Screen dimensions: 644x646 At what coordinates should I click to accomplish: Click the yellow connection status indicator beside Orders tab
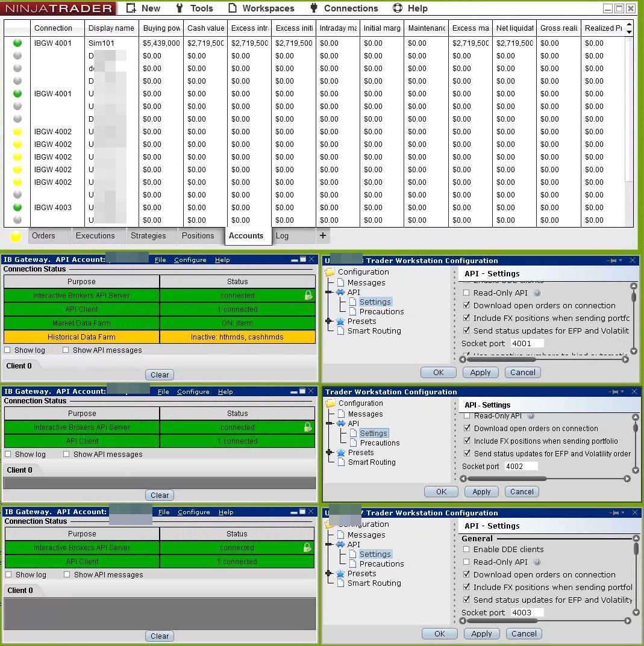pyautogui.click(x=16, y=236)
